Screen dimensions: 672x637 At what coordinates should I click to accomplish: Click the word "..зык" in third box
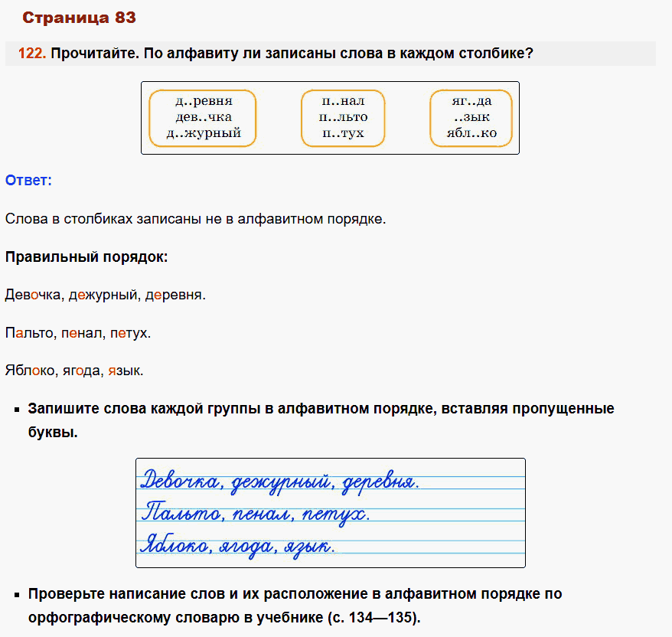point(471,117)
